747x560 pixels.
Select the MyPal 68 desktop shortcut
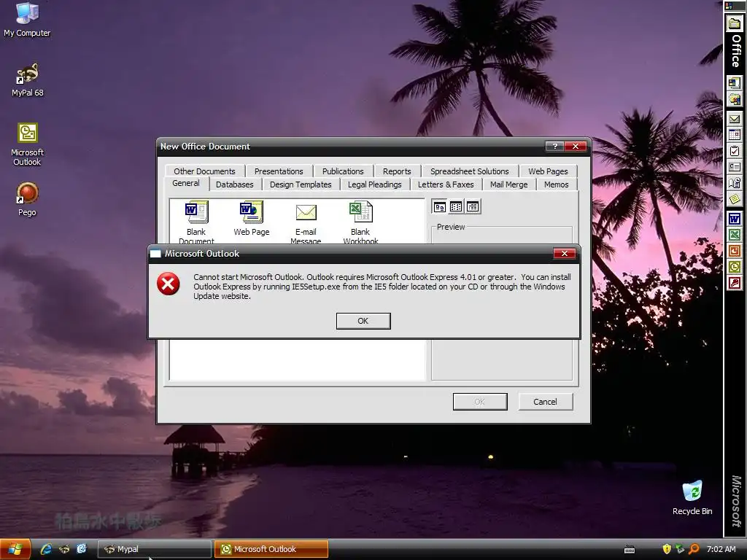(27, 80)
